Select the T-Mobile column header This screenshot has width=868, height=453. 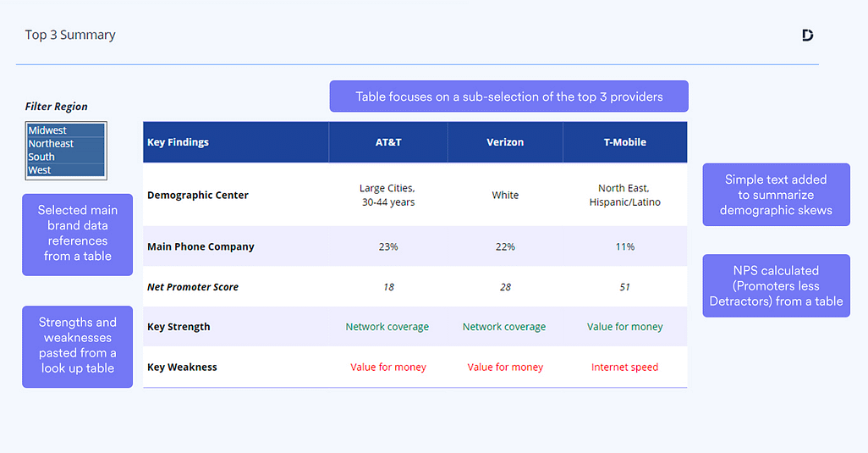coord(624,142)
